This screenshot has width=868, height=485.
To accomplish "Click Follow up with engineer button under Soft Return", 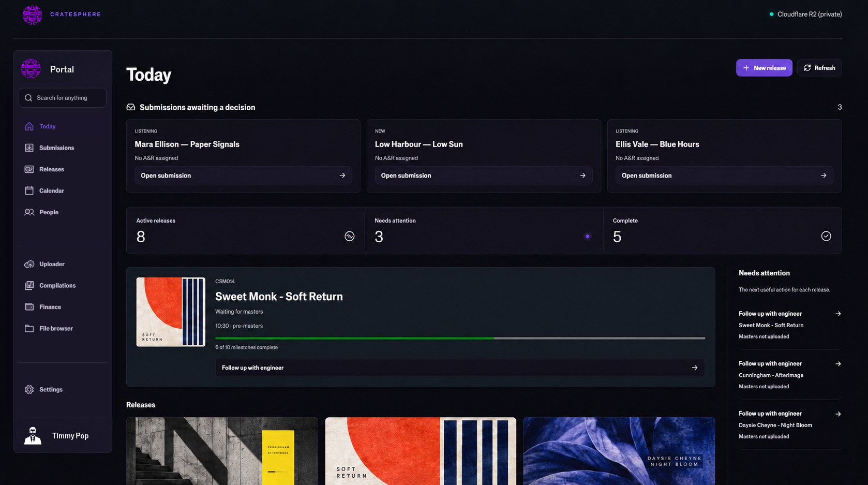I will 460,368.
